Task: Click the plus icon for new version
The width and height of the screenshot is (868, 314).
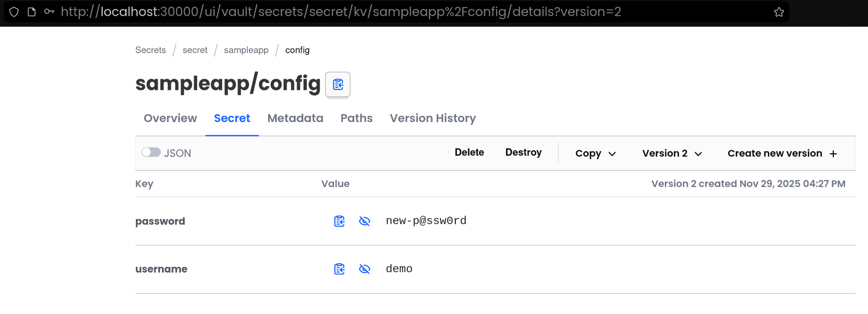Action: click(833, 154)
